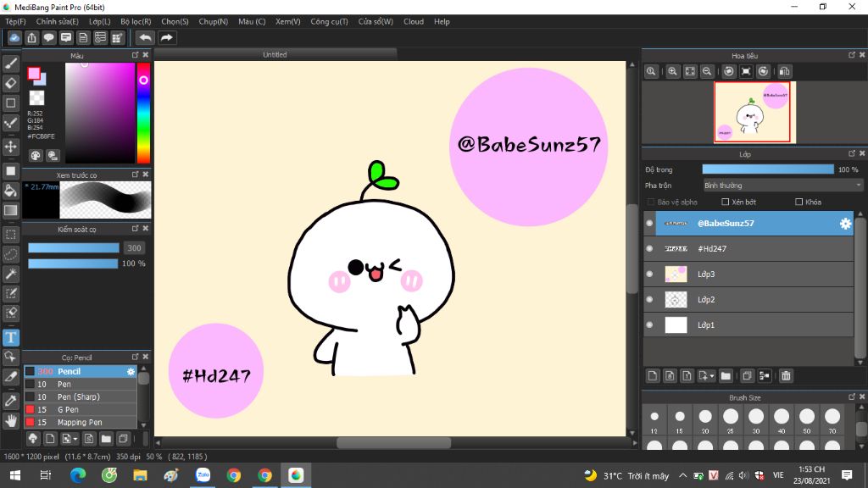
Task: Click the navigator preview thumbnail
Action: 753,113
